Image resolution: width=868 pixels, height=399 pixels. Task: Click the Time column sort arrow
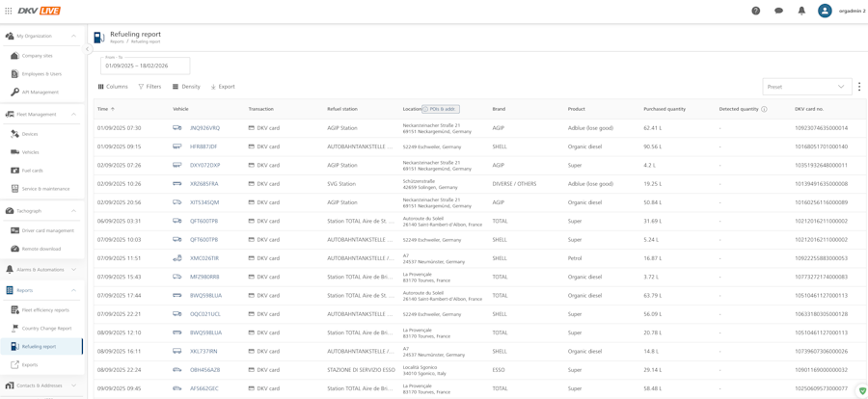(x=114, y=109)
